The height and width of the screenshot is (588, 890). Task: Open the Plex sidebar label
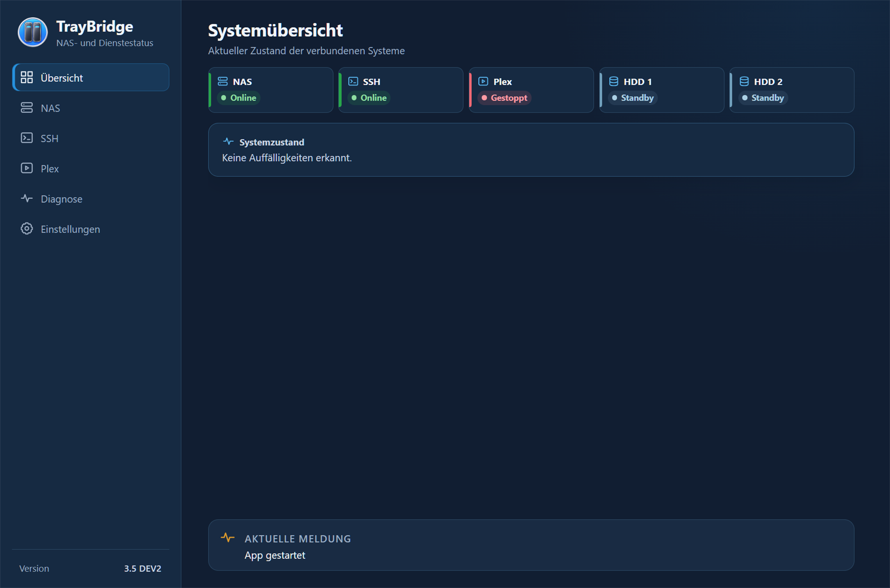[x=50, y=169]
